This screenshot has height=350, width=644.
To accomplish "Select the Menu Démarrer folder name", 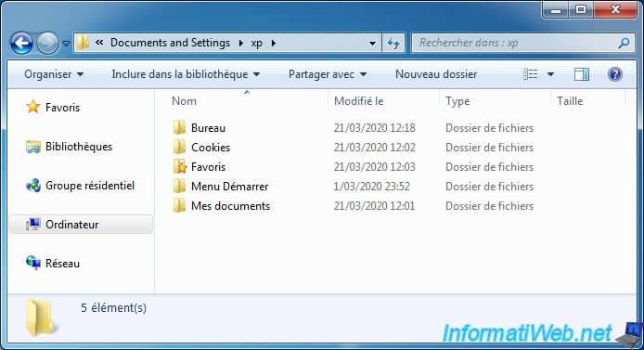I will pos(229,187).
